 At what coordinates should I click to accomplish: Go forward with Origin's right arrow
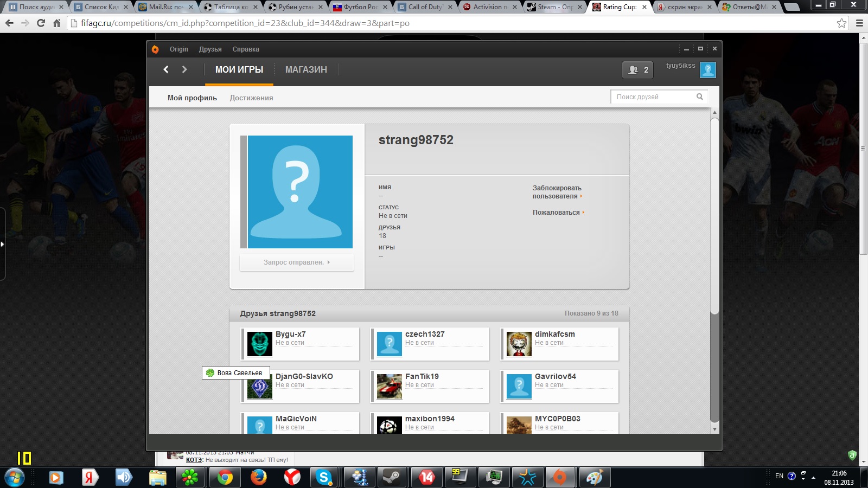point(184,69)
